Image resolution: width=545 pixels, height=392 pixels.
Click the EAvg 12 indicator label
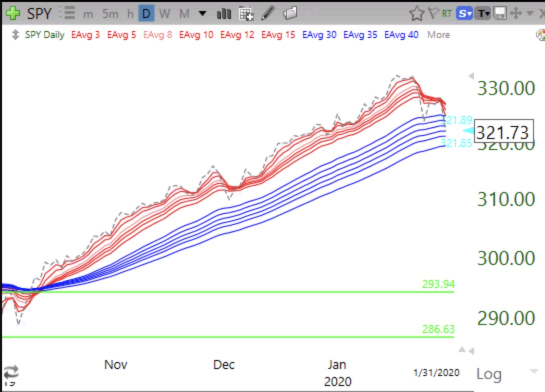point(237,35)
